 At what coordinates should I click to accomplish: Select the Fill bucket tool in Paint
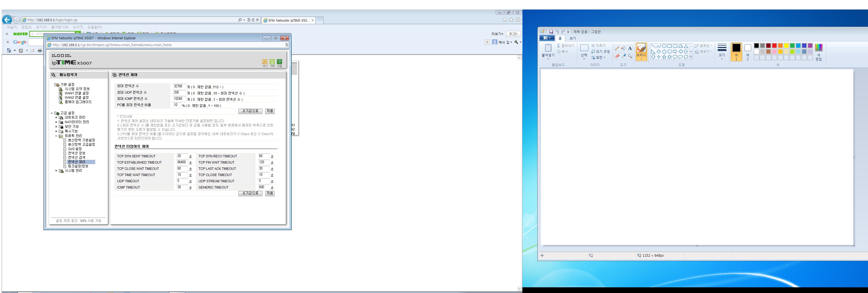623,48
